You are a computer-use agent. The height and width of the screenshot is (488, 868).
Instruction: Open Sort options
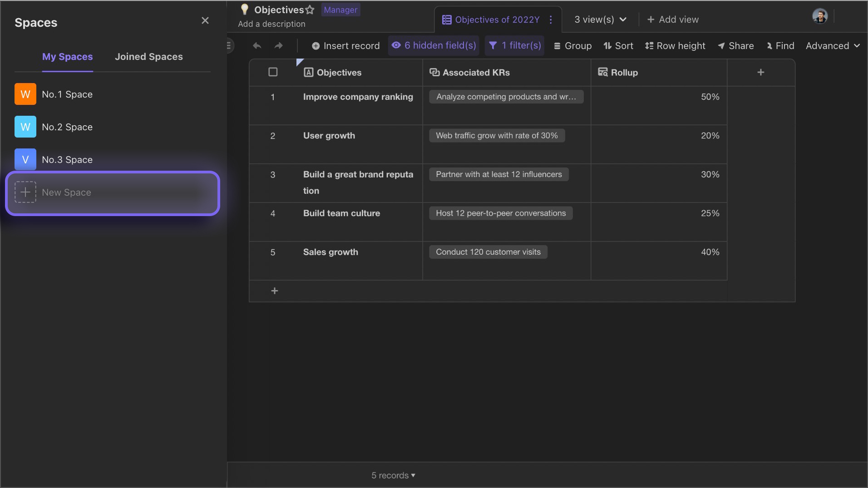click(x=618, y=46)
